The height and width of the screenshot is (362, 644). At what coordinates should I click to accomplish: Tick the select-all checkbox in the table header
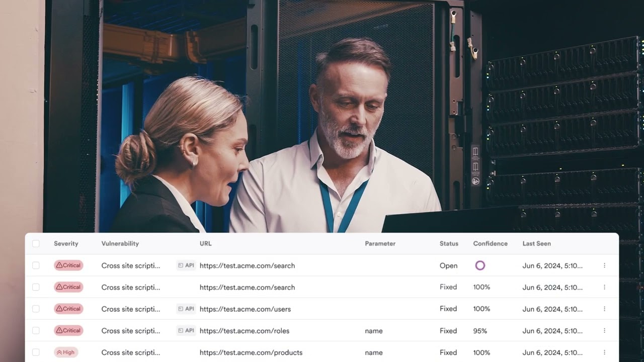(36, 243)
